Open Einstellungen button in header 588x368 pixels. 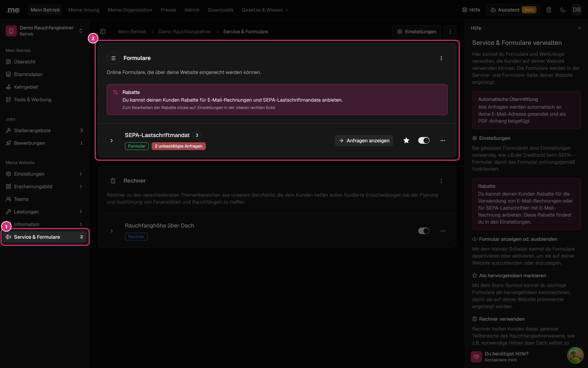point(416,32)
